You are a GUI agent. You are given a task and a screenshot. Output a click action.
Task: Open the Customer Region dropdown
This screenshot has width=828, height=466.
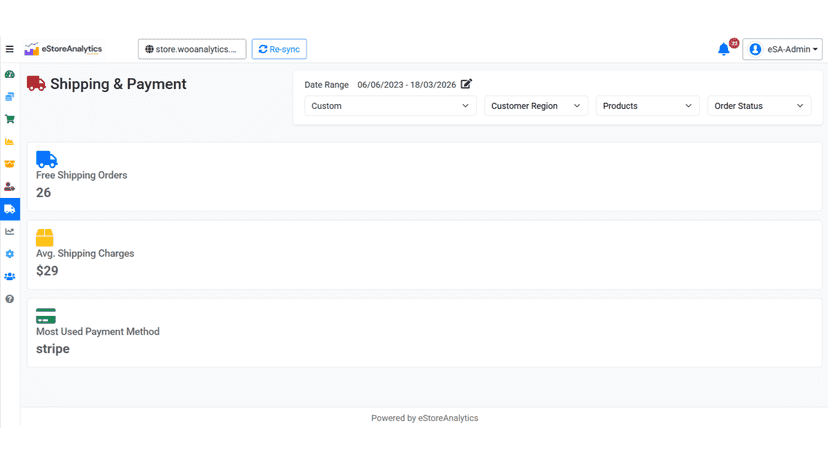pos(536,106)
